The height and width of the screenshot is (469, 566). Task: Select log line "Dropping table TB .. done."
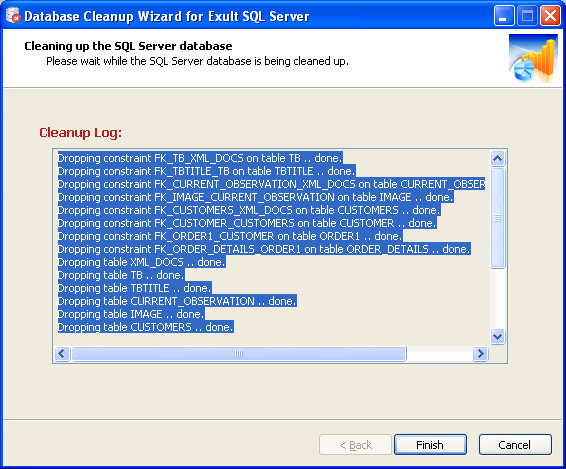pos(121,275)
